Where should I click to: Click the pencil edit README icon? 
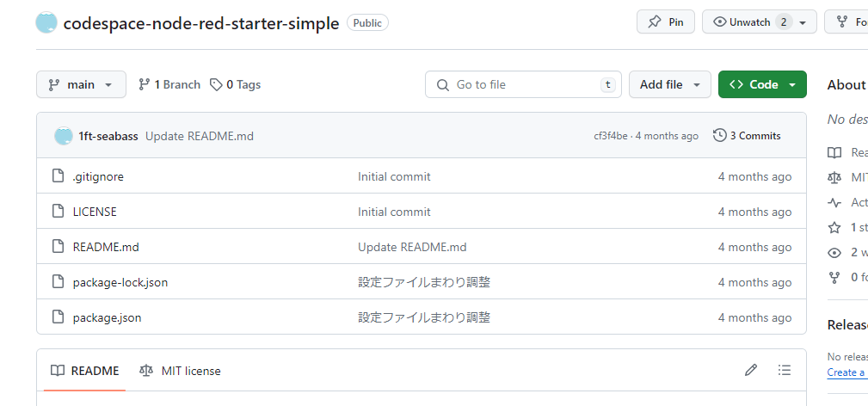click(x=751, y=370)
